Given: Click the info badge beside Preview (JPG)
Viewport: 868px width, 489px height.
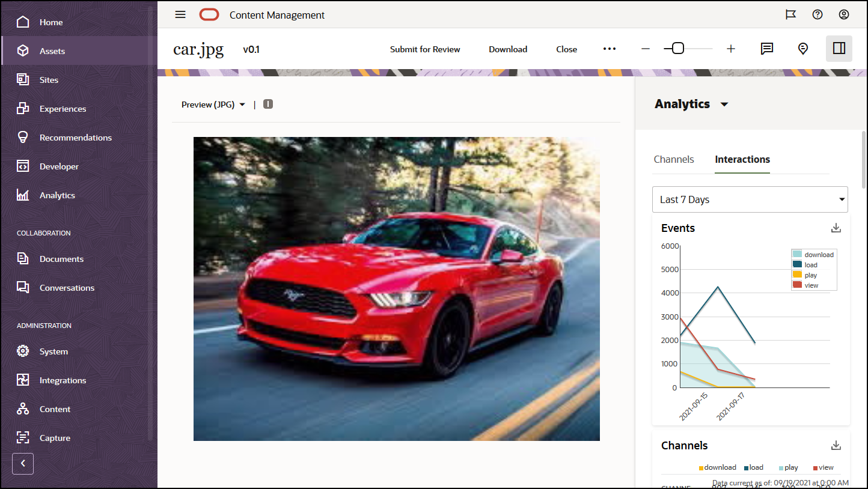Looking at the screenshot, I should [268, 104].
